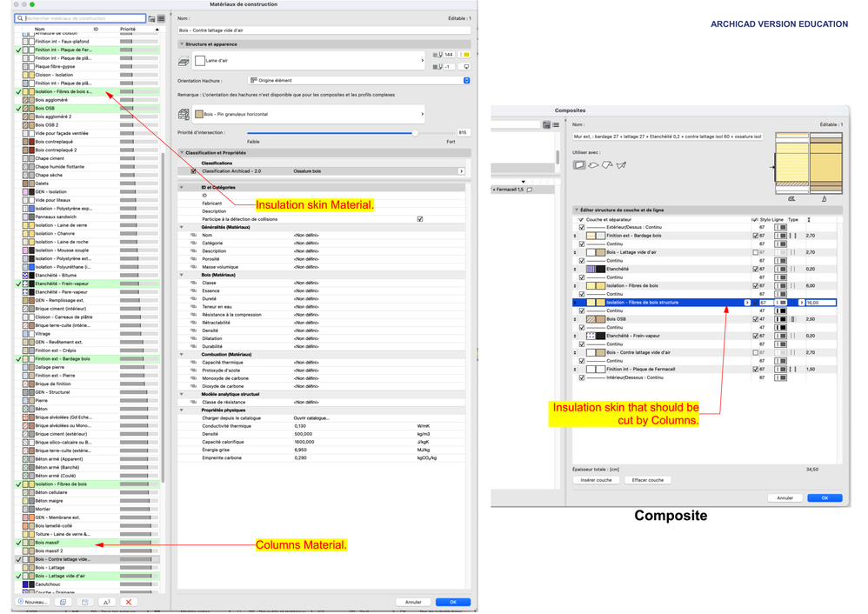Select the Wall tool icon under Utiliser avec
868x614 pixels.
click(579, 165)
